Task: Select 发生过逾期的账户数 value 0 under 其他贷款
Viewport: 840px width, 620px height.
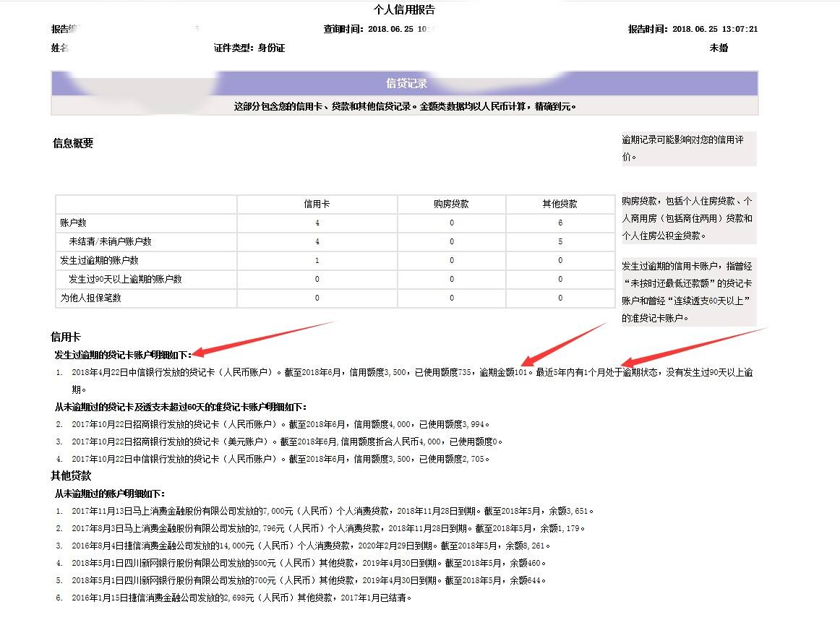Action: [560, 260]
